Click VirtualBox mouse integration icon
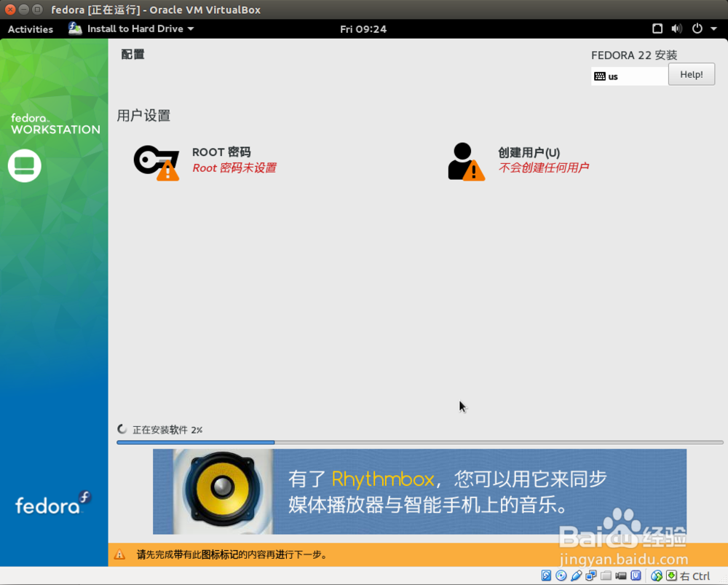 [656, 576]
